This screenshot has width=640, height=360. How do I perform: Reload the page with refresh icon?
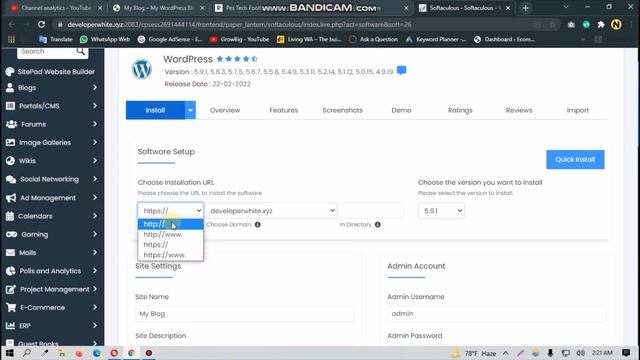tap(41, 24)
